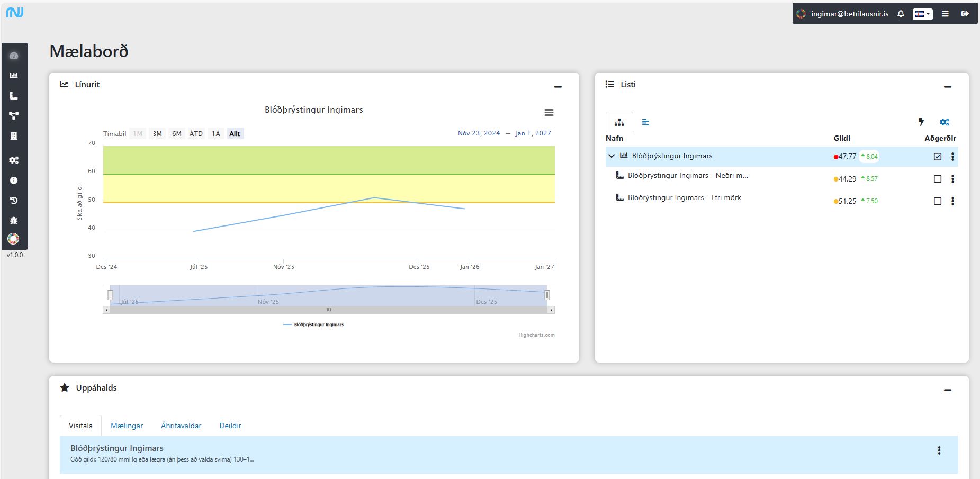Click the navigator's left range handle
Screen dimensions: 980x479
110,295
